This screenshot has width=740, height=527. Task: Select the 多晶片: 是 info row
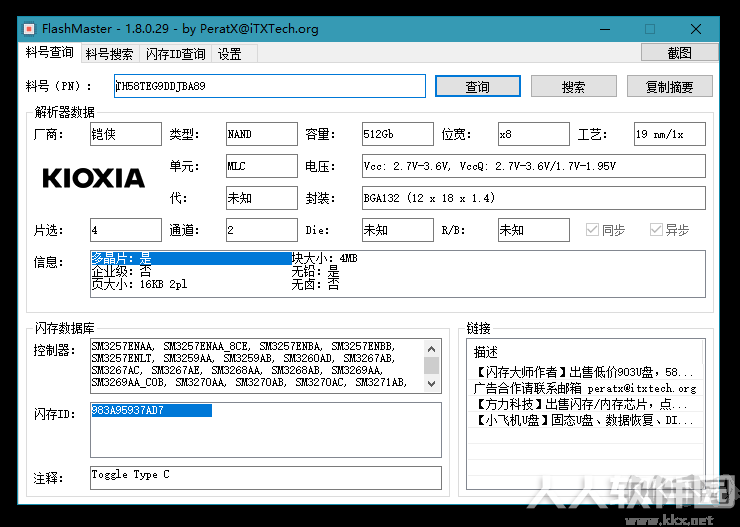point(191,258)
